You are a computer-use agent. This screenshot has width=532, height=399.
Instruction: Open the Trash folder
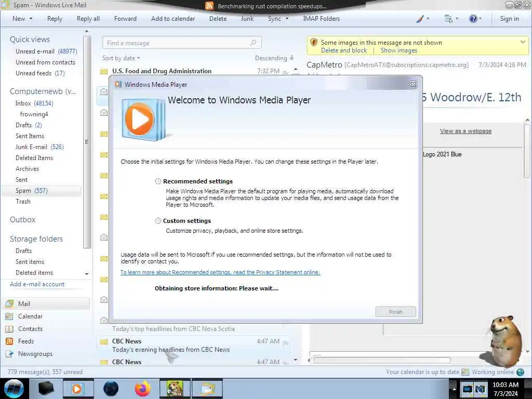[x=23, y=202]
